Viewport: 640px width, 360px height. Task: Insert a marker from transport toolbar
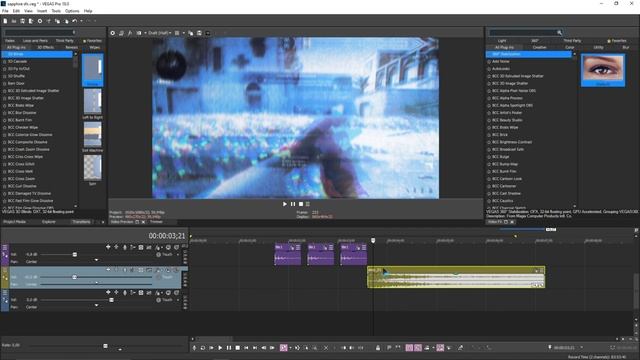point(389,348)
